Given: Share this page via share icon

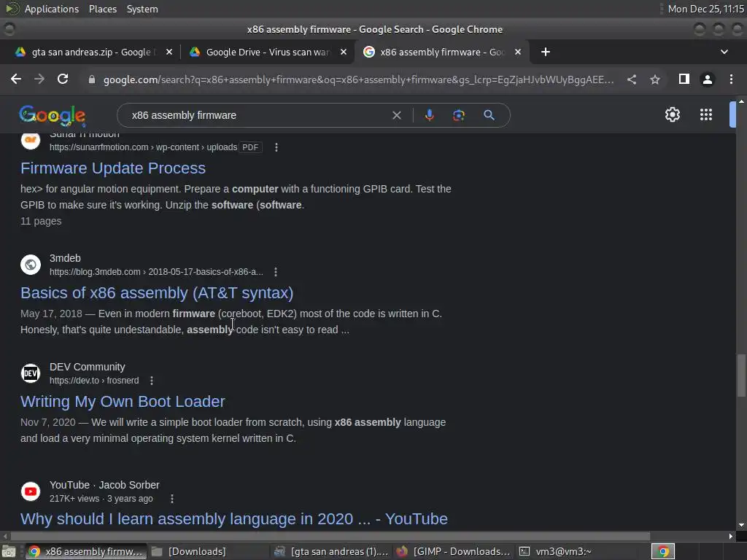Looking at the screenshot, I should click(x=632, y=79).
